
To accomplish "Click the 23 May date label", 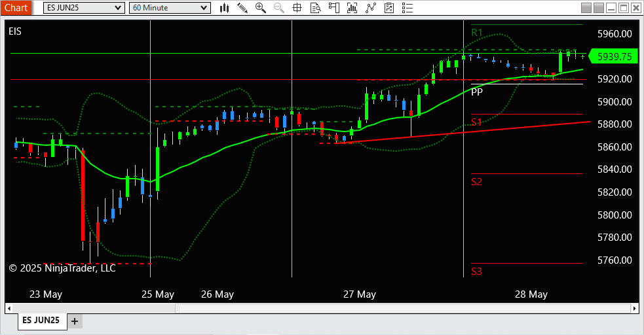I will (46, 294).
